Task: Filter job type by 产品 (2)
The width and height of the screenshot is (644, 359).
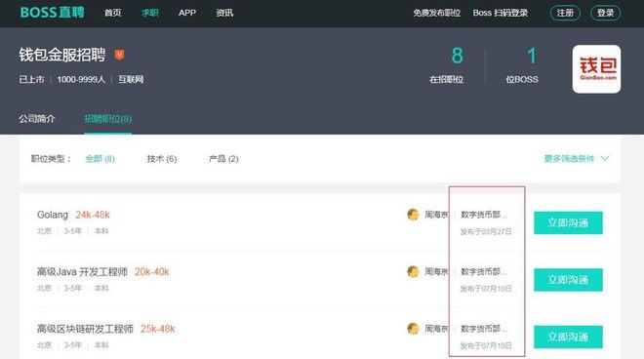Action: pos(223,159)
